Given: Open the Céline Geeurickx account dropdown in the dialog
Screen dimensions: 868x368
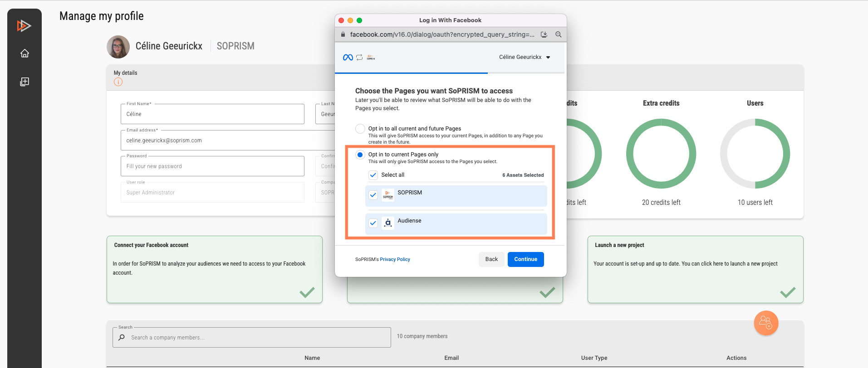Looking at the screenshot, I should [x=525, y=57].
